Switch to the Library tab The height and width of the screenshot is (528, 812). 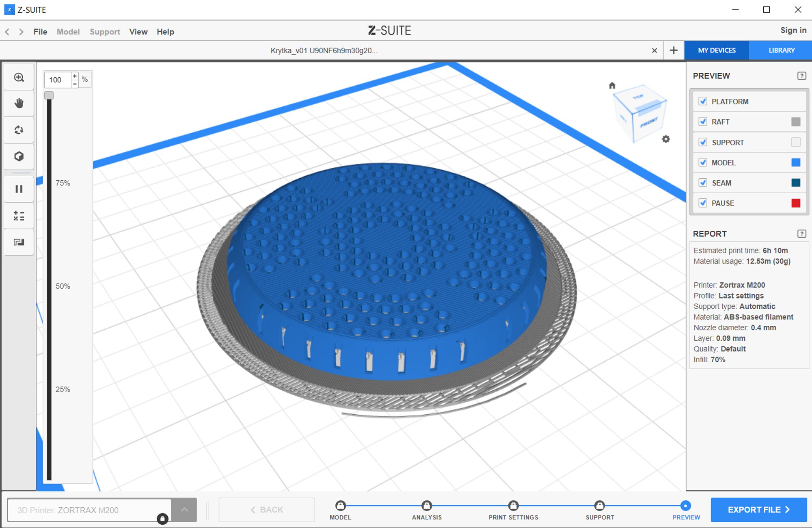(x=781, y=50)
